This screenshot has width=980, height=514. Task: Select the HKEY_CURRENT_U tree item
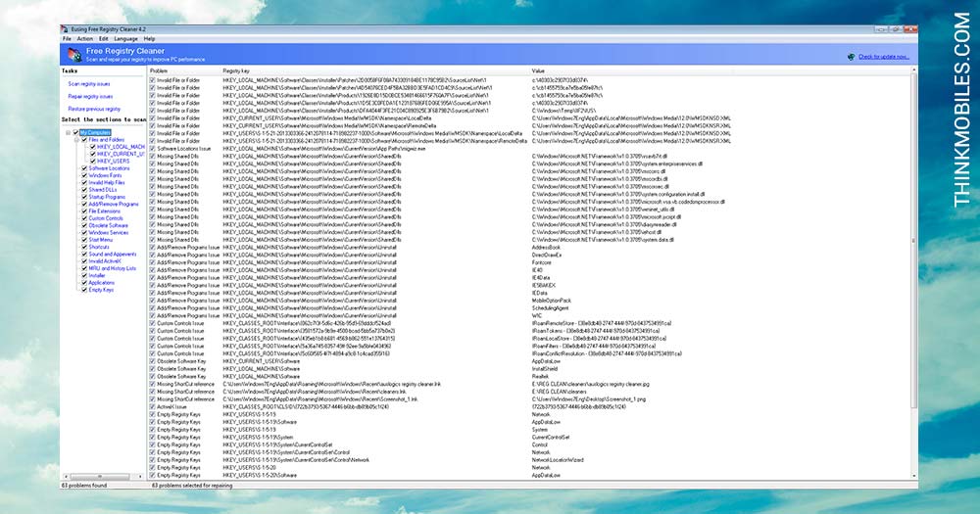coord(121,155)
